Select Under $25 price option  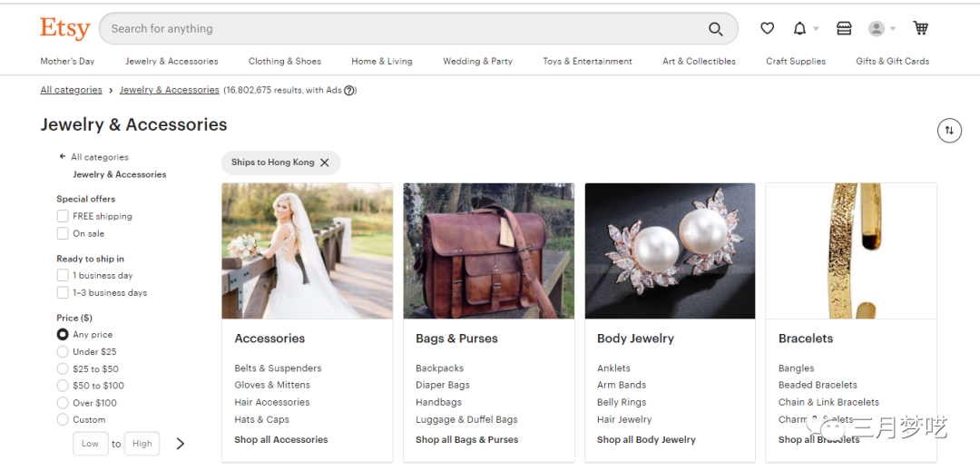pos(63,351)
